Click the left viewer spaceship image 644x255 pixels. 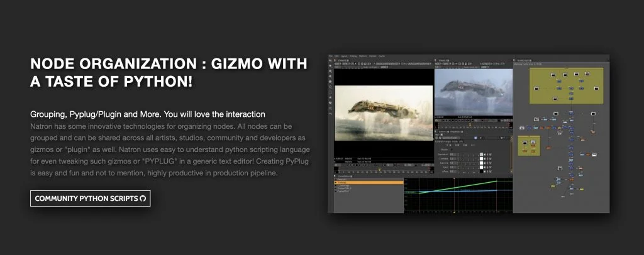pos(384,113)
